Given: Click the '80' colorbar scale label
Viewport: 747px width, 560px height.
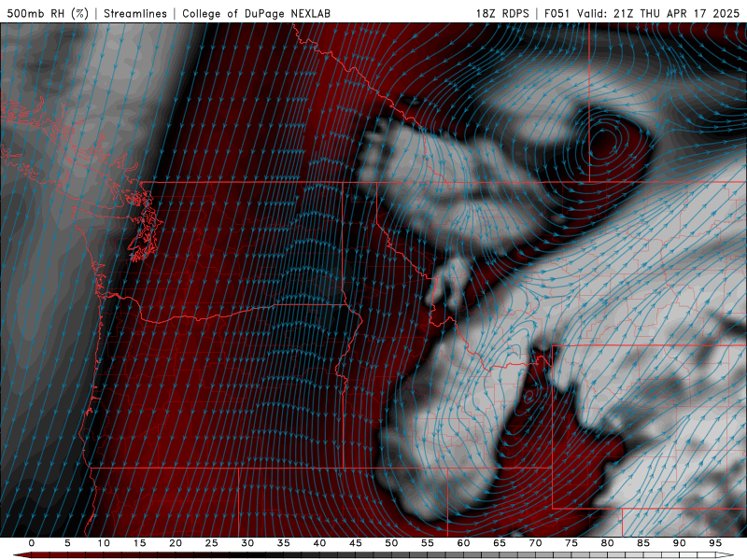Looking at the screenshot, I should [x=607, y=543].
